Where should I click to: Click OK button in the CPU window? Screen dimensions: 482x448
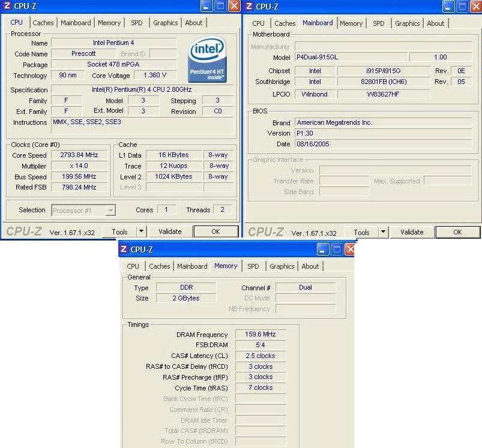tap(216, 231)
